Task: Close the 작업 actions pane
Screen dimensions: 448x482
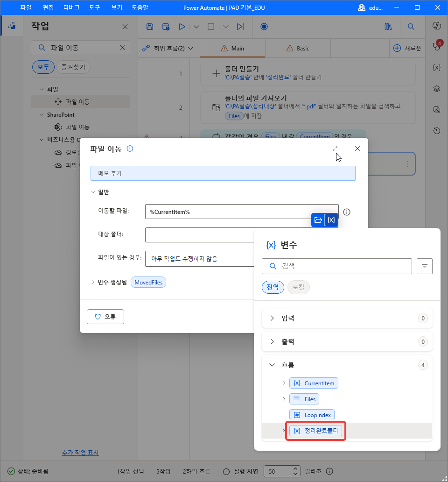Action: [x=125, y=27]
